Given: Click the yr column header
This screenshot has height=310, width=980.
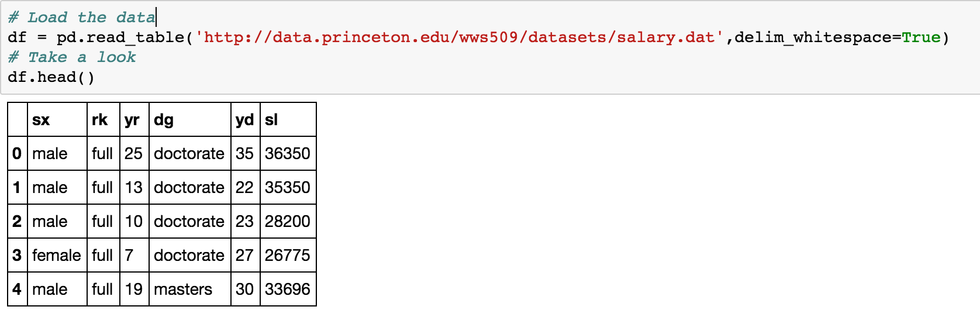Looking at the screenshot, I should tap(132, 120).
